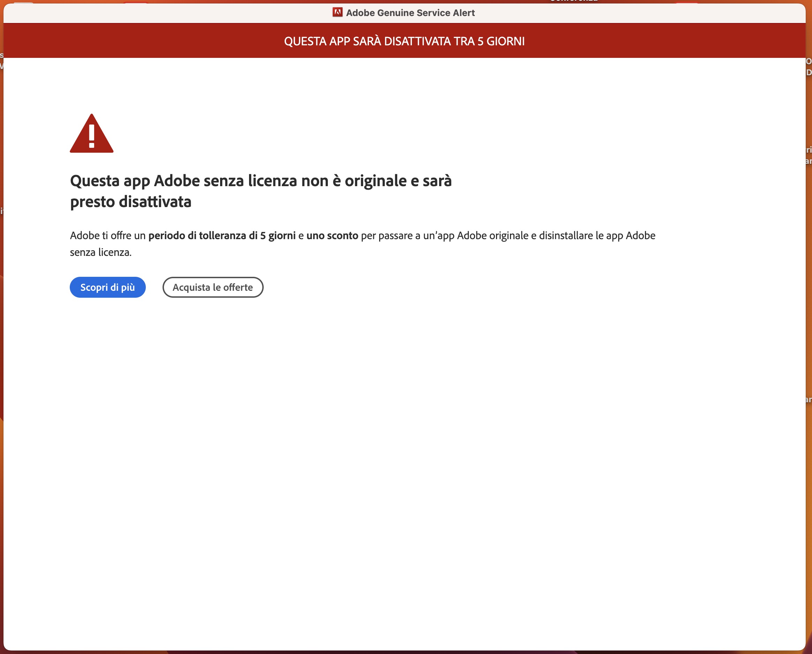The width and height of the screenshot is (812, 654).
Task: Click the "QUESTA APP SARÀ DISATTIVATA TRA 5 GIORNI" banner
Action: click(405, 41)
